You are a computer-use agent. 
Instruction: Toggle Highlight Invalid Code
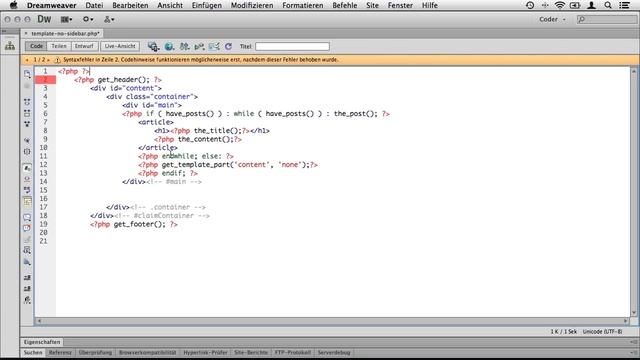(27, 179)
